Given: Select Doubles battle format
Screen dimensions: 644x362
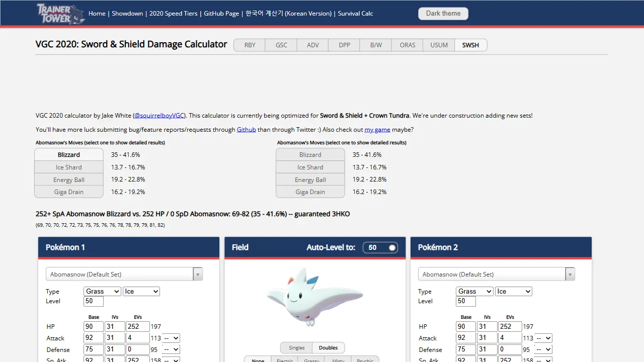Looking at the screenshot, I should coord(329,348).
